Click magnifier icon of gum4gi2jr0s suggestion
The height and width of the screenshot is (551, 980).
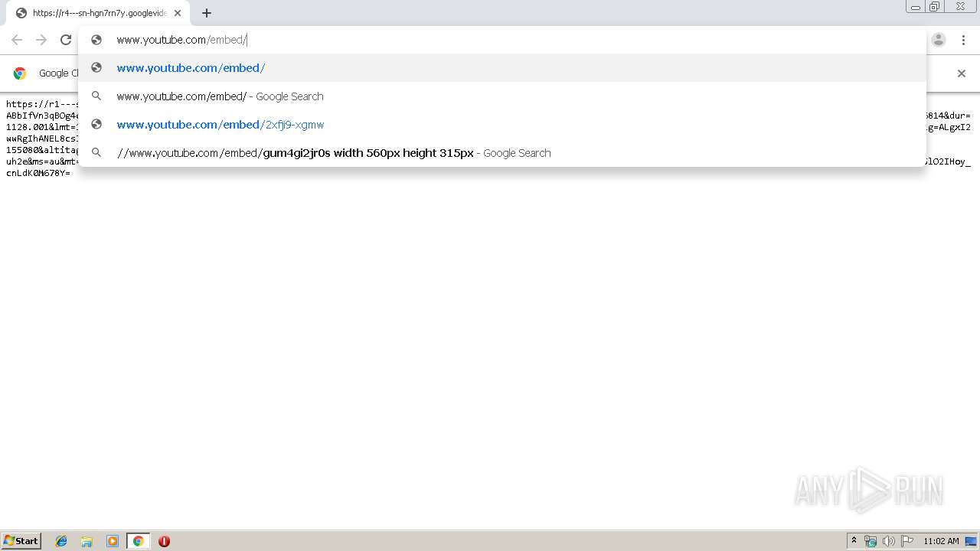[96, 153]
